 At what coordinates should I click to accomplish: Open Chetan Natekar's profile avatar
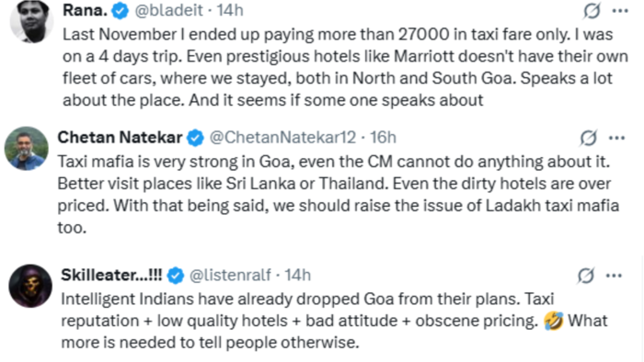(x=27, y=149)
